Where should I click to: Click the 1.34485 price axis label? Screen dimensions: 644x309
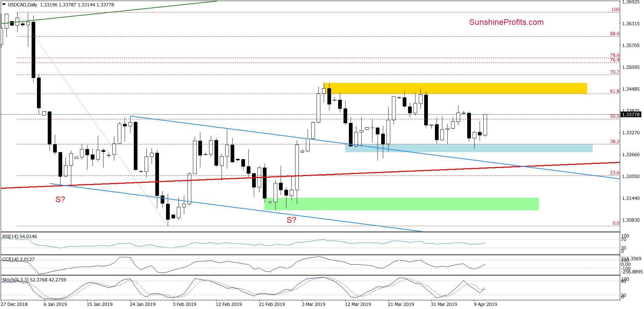[631, 89]
